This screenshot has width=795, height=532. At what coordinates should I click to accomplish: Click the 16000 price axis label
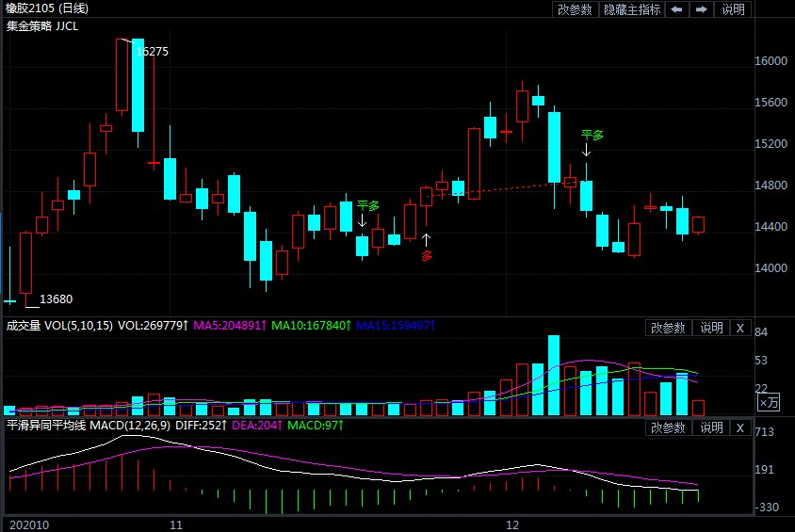click(771, 61)
